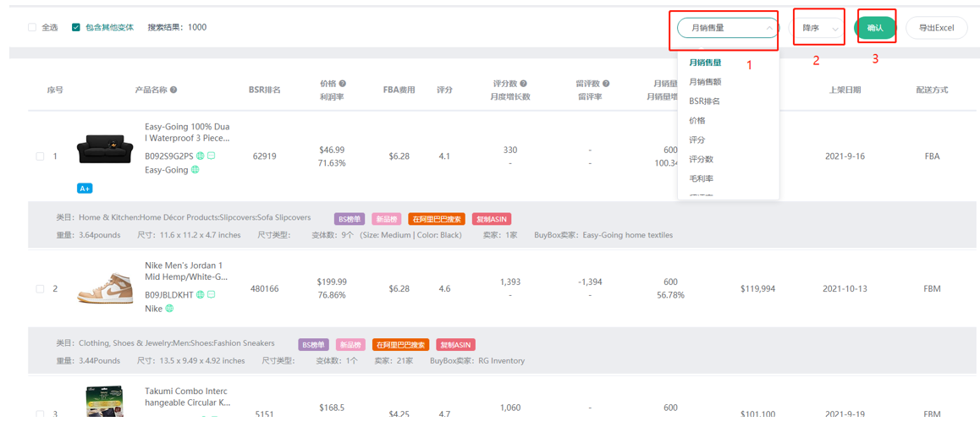Click the 导出Excel export button

pyautogui.click(x=936, y=28)
